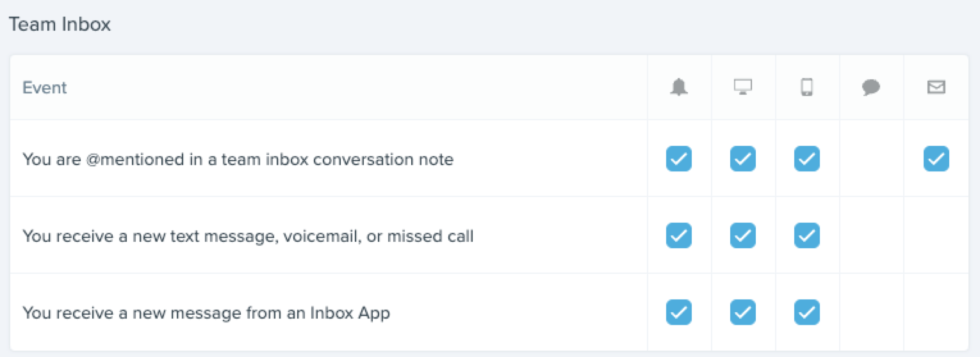Disable desktop alert for text, voicemail, missed call
The height and width of the screenshot is (357, 980).
click(743, 235)
